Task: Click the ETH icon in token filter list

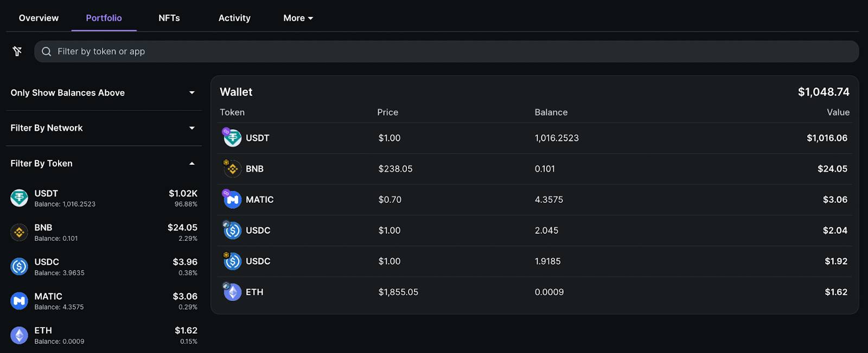Action: pos(20,336)
